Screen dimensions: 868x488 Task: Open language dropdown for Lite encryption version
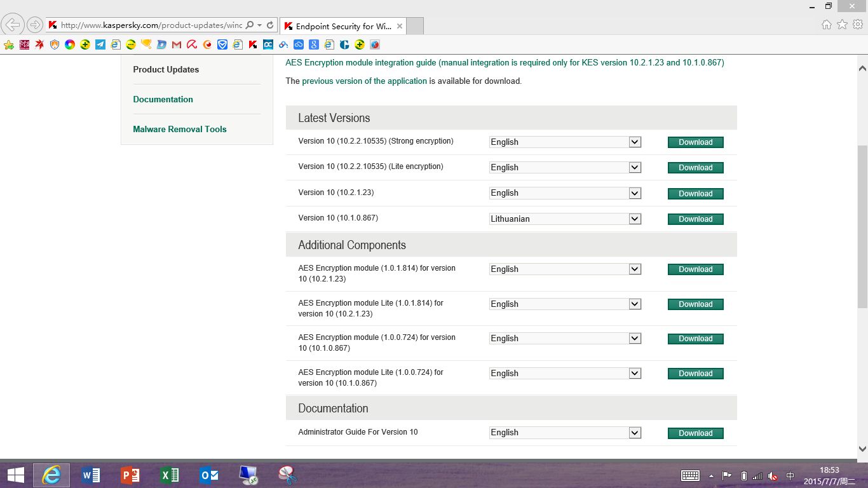tap(565, 167)
